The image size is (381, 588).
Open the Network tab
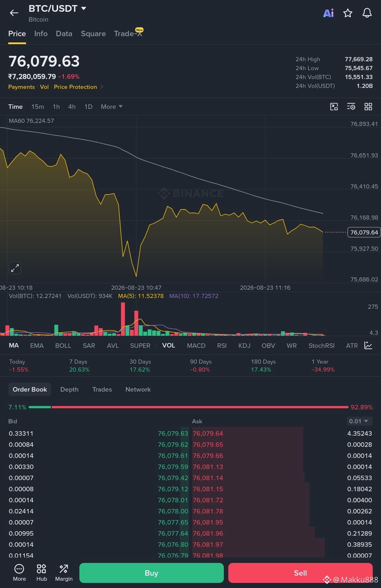click(138, 389)
